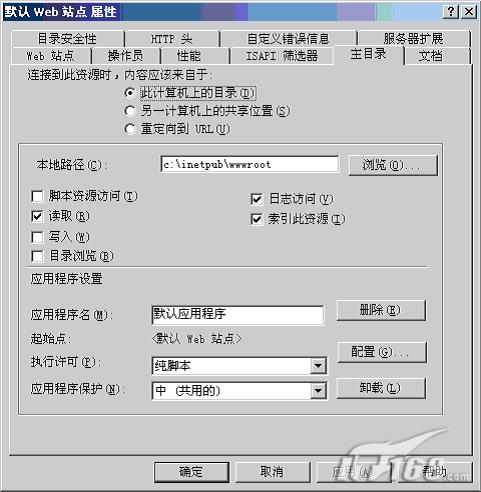Choose the 重定向到 URL radio option
Screen dimensions: 481x492
tap(130, 129)
